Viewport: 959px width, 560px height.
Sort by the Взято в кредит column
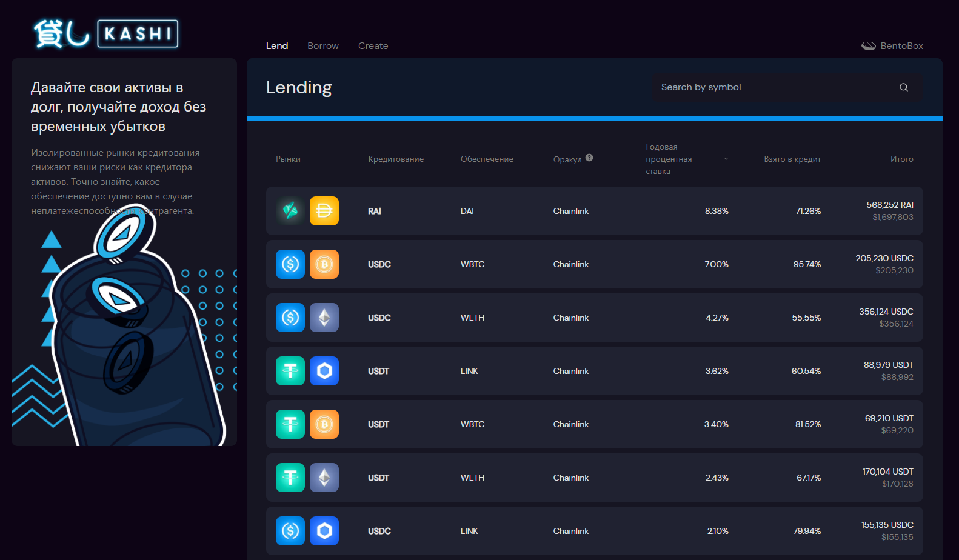click(792, 159)
